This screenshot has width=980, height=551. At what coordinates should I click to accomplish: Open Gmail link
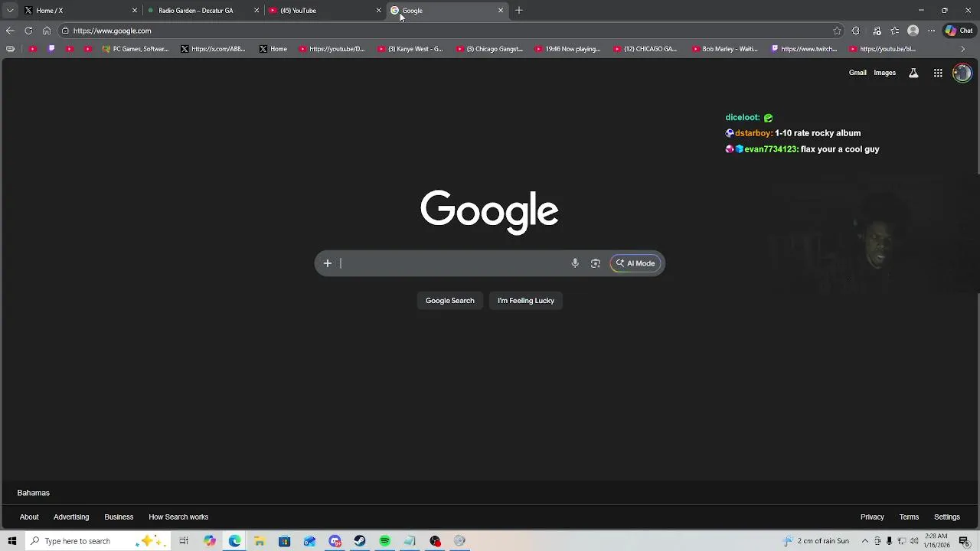857,73
